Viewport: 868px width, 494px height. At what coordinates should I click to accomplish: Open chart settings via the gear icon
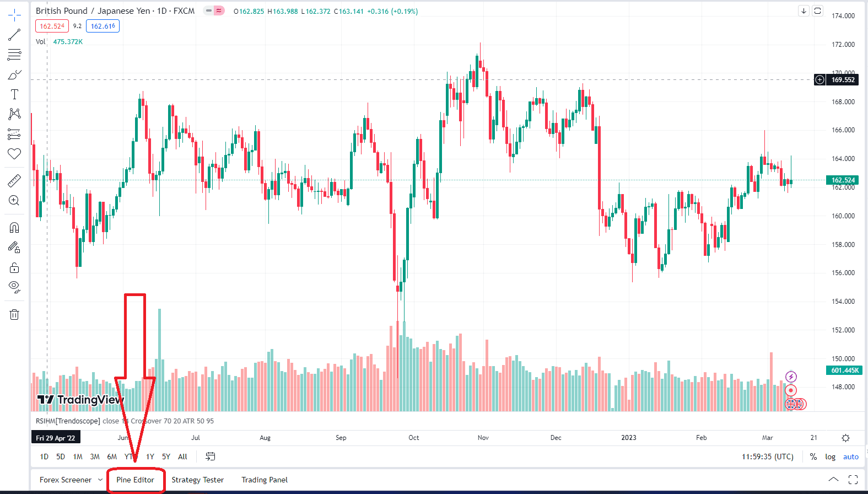pos(846,437)
